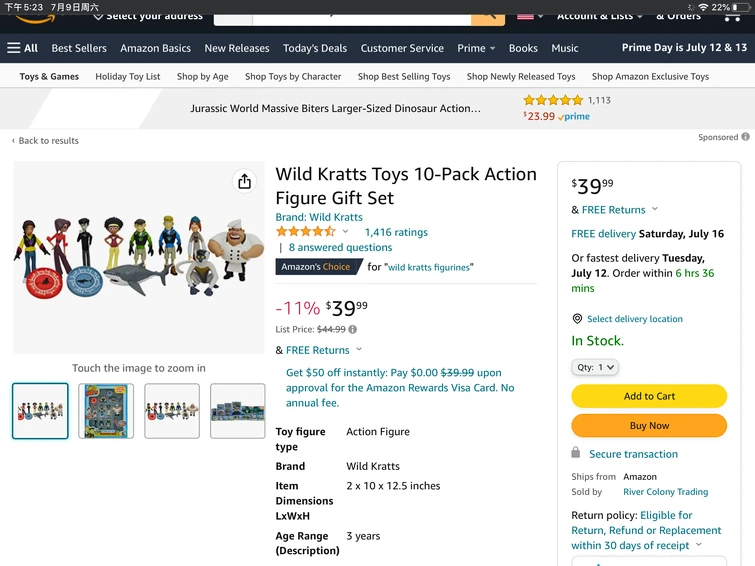Open the Qty quantity dropdown

tap(595, 367)
